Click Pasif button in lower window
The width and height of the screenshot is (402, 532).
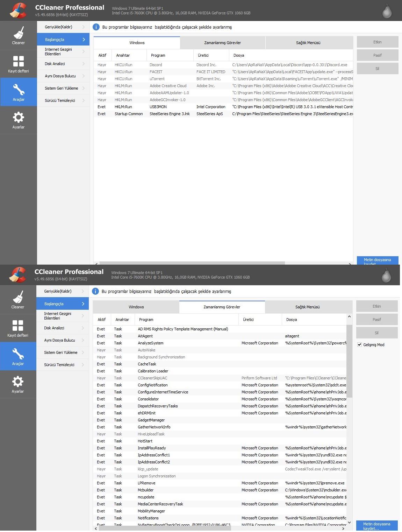pyautogui.click(x=377, y=320)
